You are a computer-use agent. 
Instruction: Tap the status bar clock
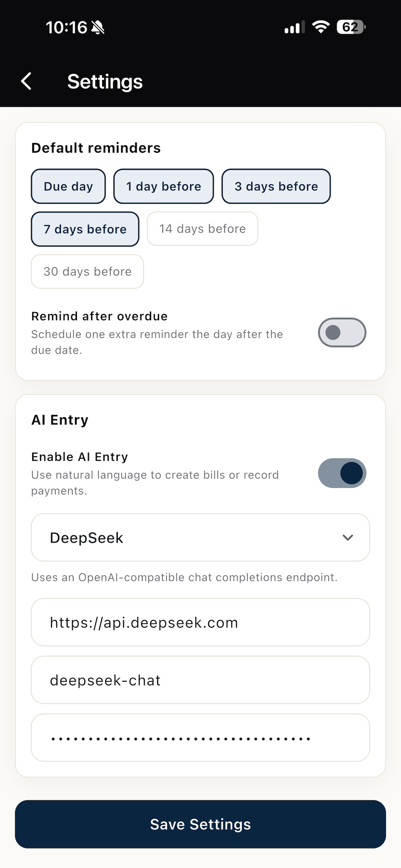67,27
